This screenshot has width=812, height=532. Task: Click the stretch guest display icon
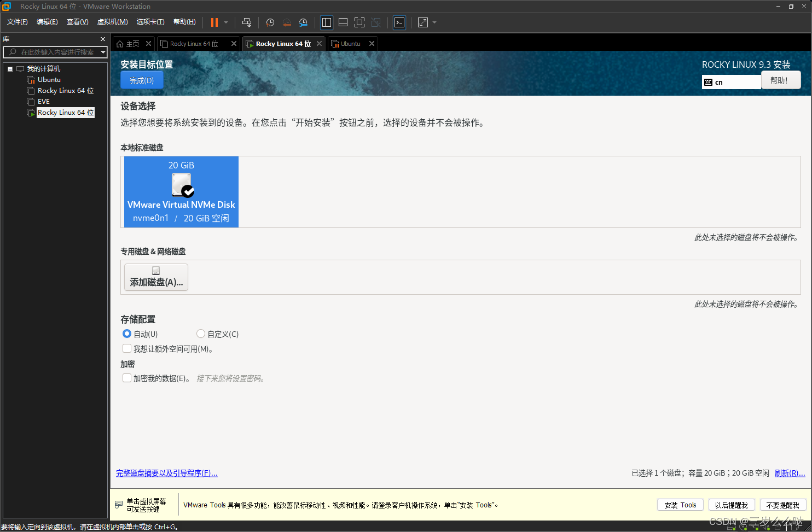tap(423, 22)
